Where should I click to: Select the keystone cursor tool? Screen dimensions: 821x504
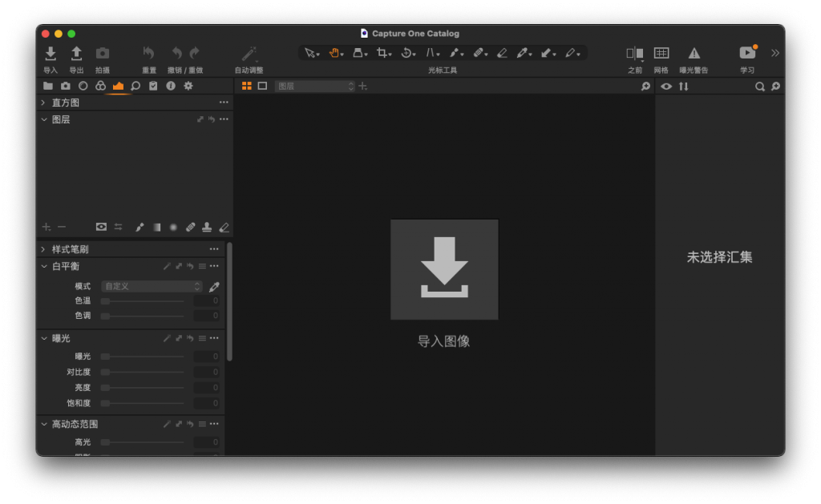(x=360, y=53)
